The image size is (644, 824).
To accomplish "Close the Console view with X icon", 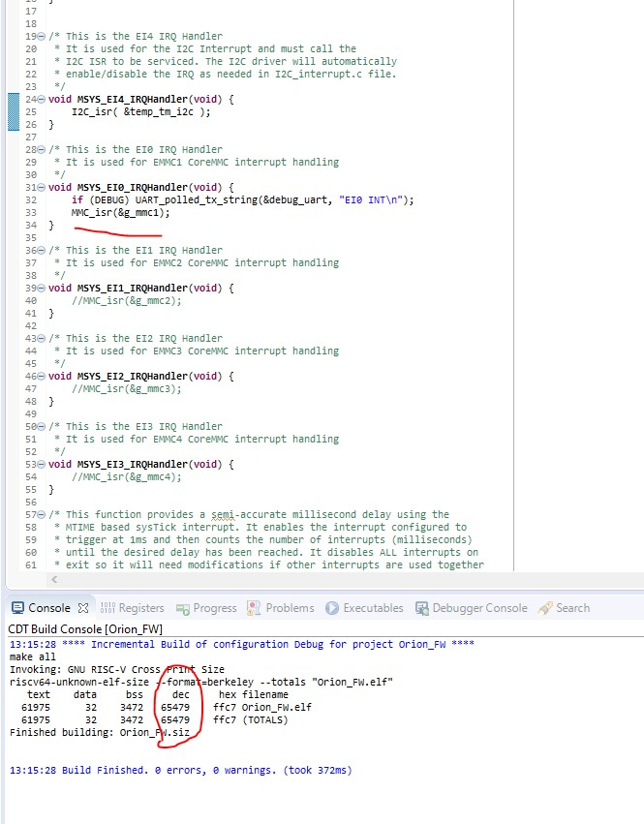I will [x=82, y=608].
